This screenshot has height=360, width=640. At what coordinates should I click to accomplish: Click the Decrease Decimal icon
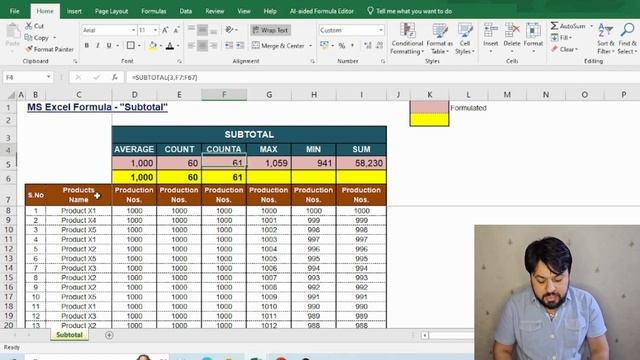coord(380,45)
